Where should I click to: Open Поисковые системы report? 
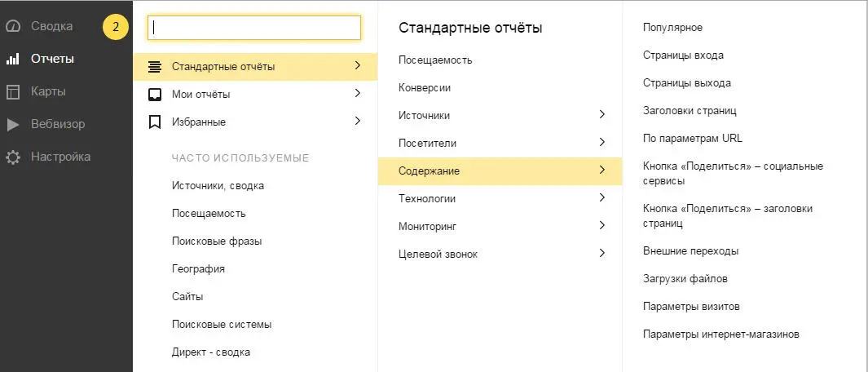(222, 325)
